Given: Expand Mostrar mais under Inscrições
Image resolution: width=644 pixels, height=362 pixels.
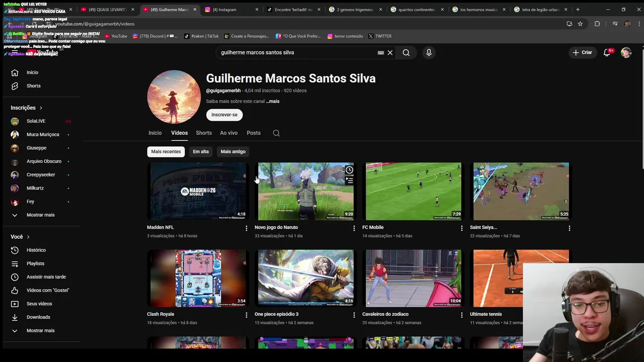Looking at the screenshot, I should [40, 215].
